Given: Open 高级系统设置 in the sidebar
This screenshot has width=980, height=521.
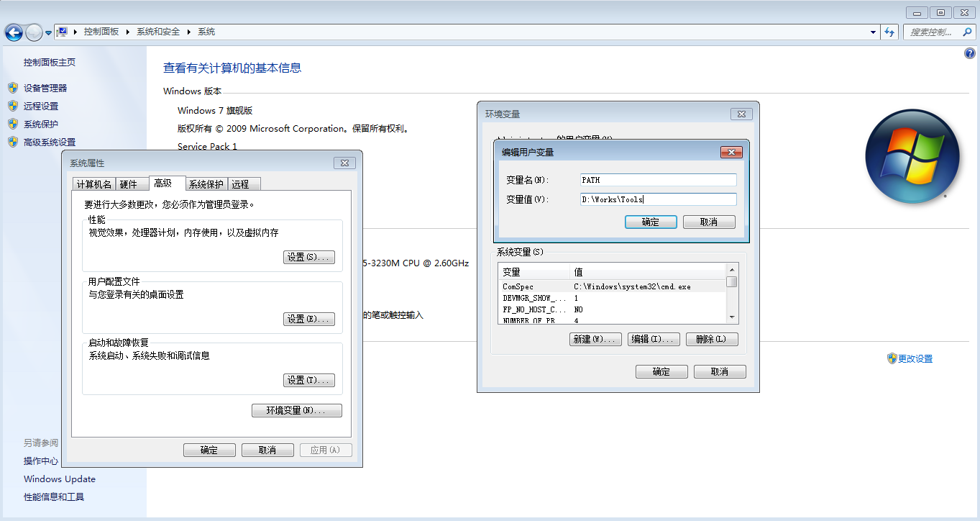Looking at the screenshot, I should [50, 142].
